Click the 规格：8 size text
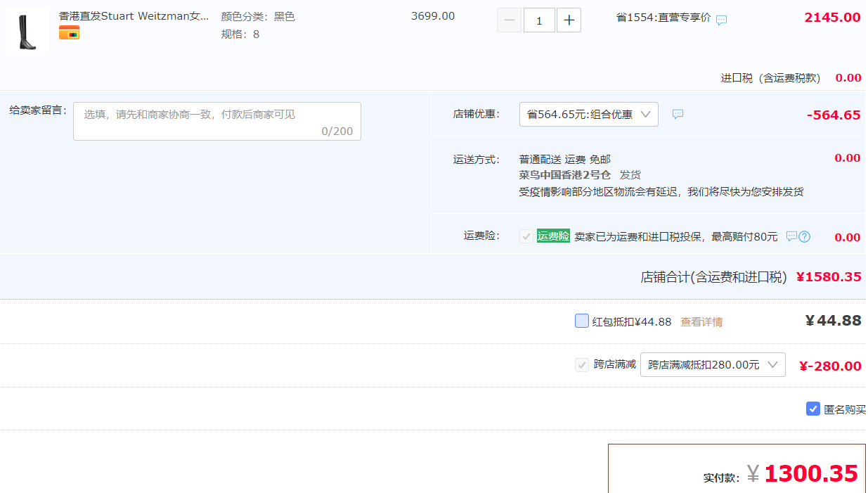Screen dimensions: 868x493 [x=240, y=34]
